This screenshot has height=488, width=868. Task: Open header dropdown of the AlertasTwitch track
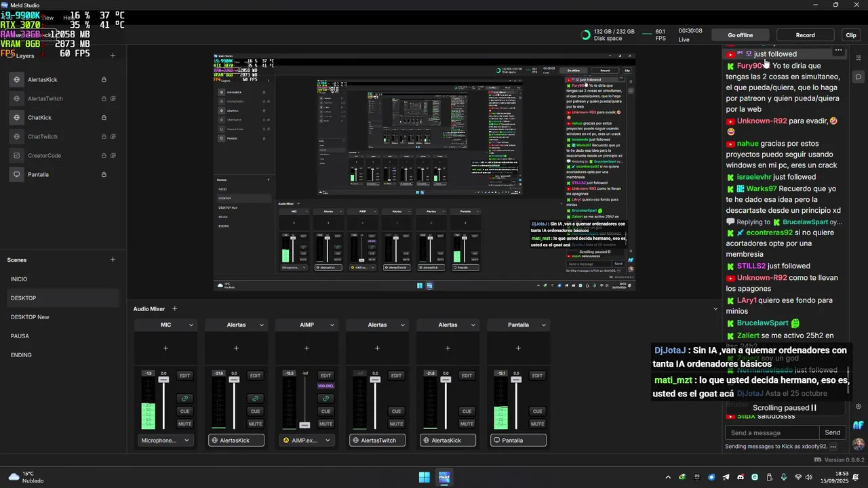coord(403,325)
